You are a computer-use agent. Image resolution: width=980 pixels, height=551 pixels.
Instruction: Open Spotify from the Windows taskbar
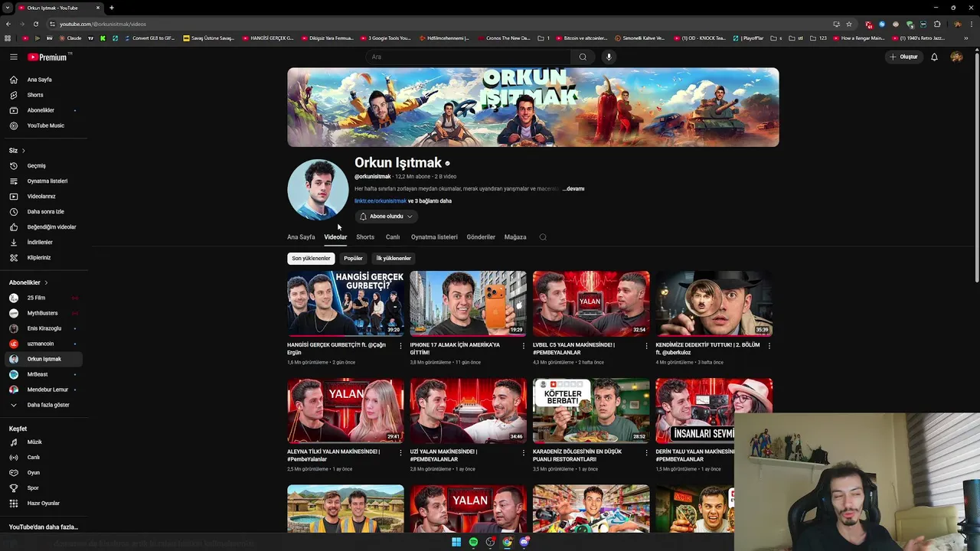[x=473, y=542]
